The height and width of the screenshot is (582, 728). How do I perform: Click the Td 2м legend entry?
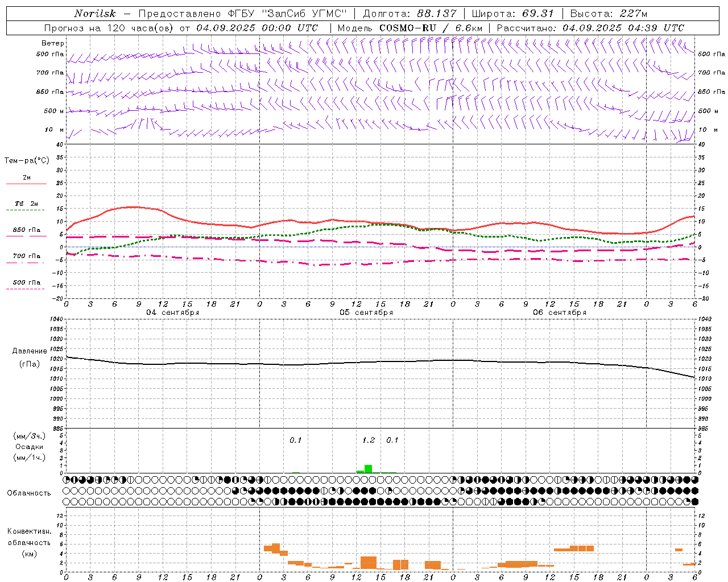tap(27, 203)
